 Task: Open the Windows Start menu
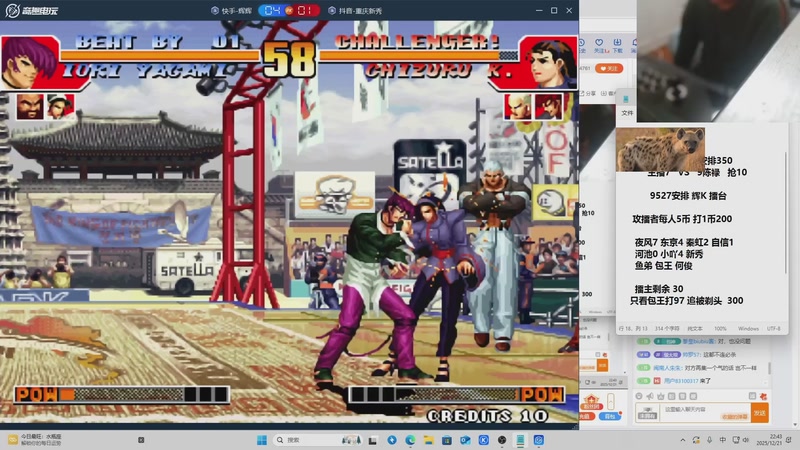click(x=262, y=440)
